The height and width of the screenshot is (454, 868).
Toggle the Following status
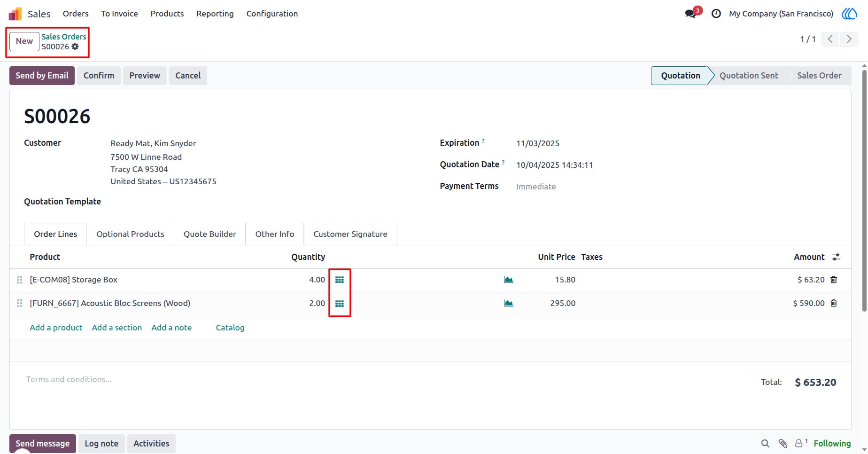[832, 443]
